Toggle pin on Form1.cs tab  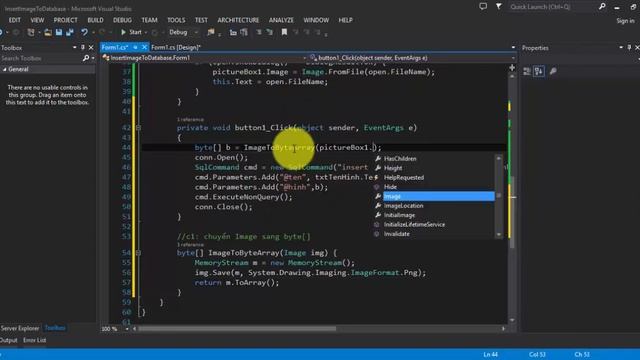[135, 47]
